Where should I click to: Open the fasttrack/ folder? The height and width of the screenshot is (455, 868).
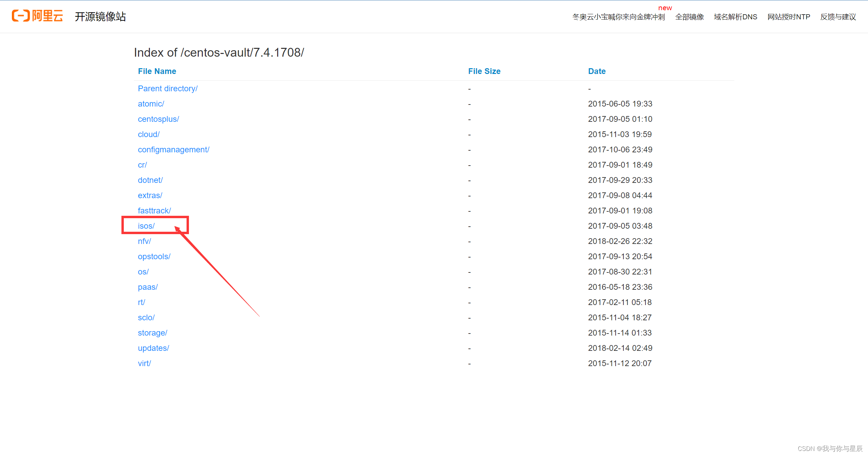click(x=154, y=211)
